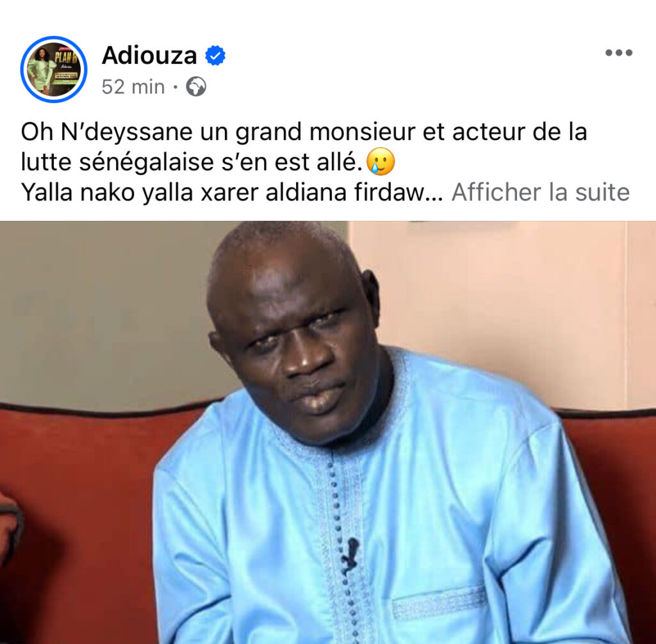Open the Adiouza page name link
This screenshot has width=656, height=644.
click(149, 55)
